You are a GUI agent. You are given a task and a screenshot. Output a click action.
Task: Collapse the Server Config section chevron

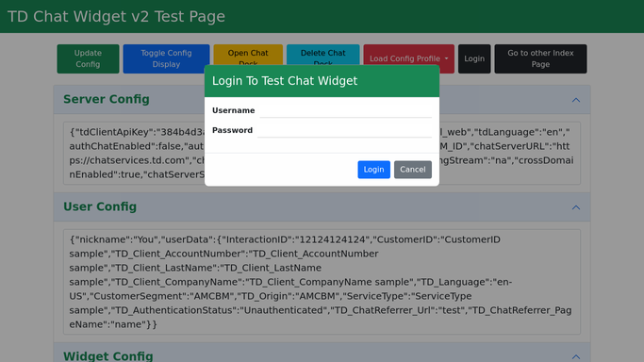(576, 100)
